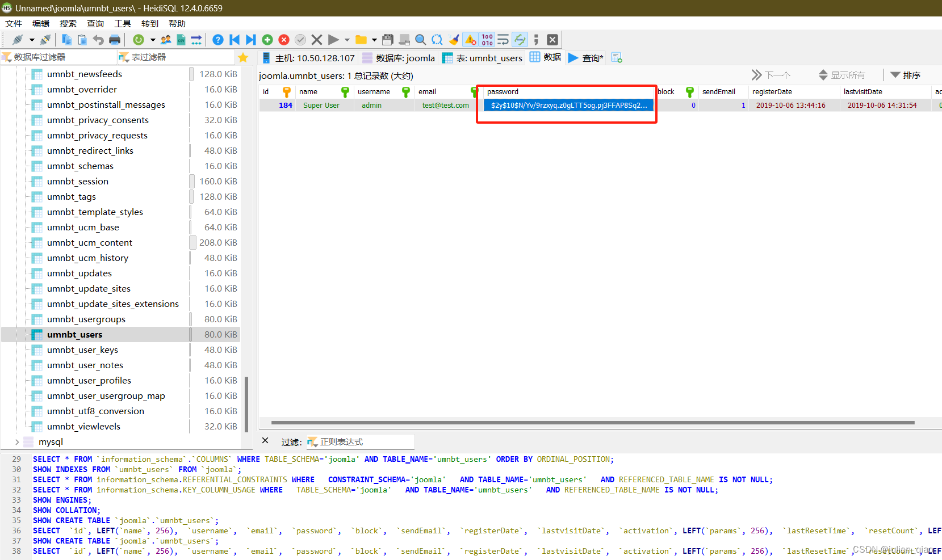942x560 pixels.
Task: Click the run query play icon
Action: [334, 40]
